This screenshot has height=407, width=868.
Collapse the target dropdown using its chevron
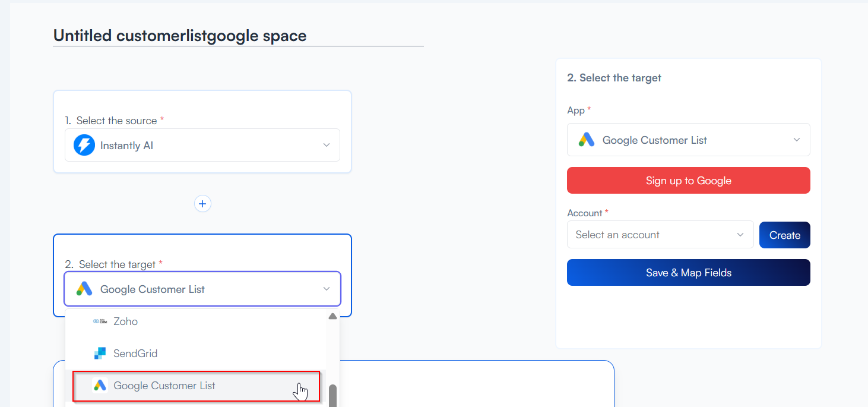coord(326,289)
